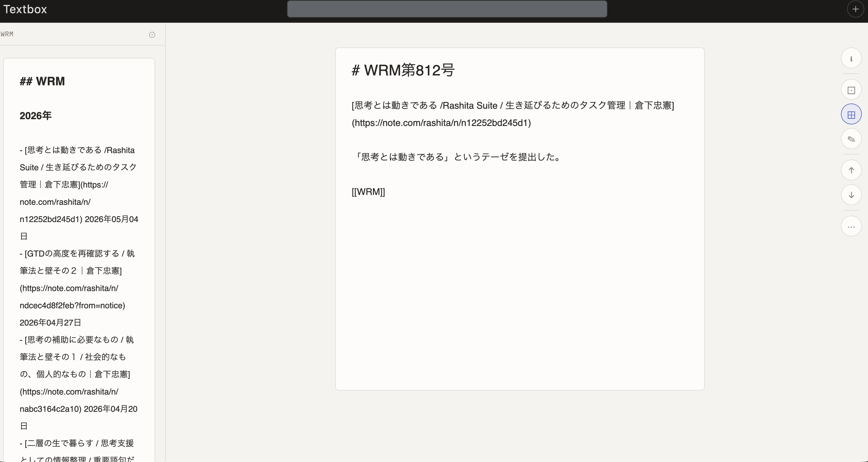Click the Textbox app title
The width and height of the screenshot is (868, 462).
(25, 9)
